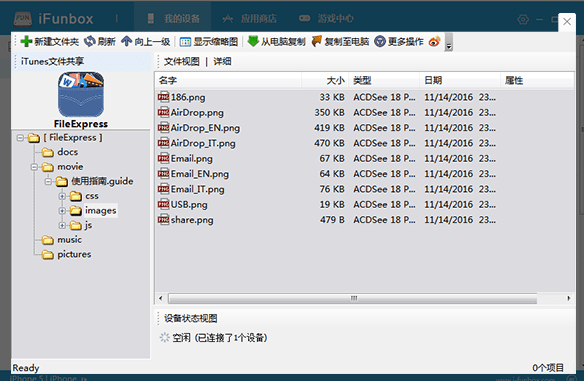
Task: Switch to Game Center tab (游戏中心)
Action: coord(326,18)
